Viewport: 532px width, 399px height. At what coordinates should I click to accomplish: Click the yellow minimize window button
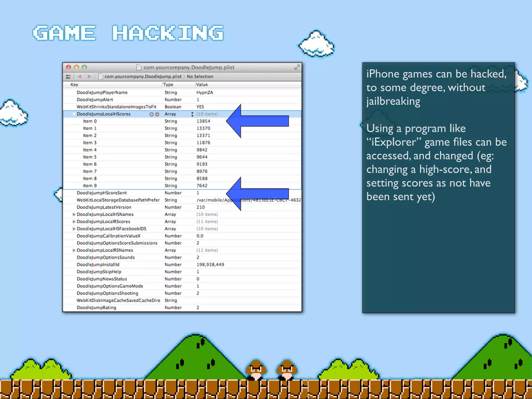[76, 68]
